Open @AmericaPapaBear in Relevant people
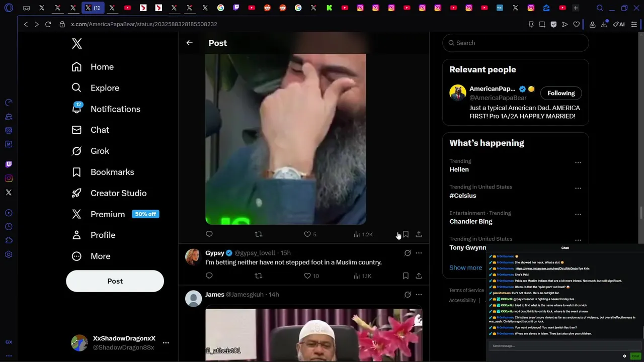The width and height of the screenshot is (644, 362). point(498,98)
